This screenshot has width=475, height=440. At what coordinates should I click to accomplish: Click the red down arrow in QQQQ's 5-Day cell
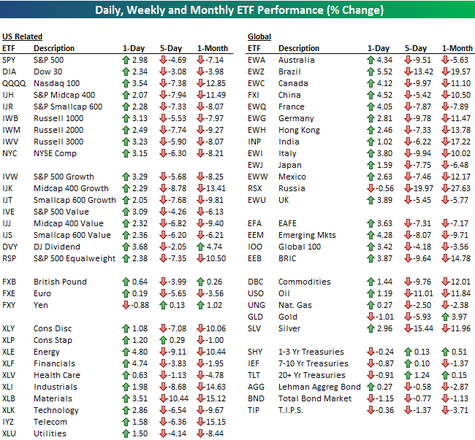pos(163,83)
